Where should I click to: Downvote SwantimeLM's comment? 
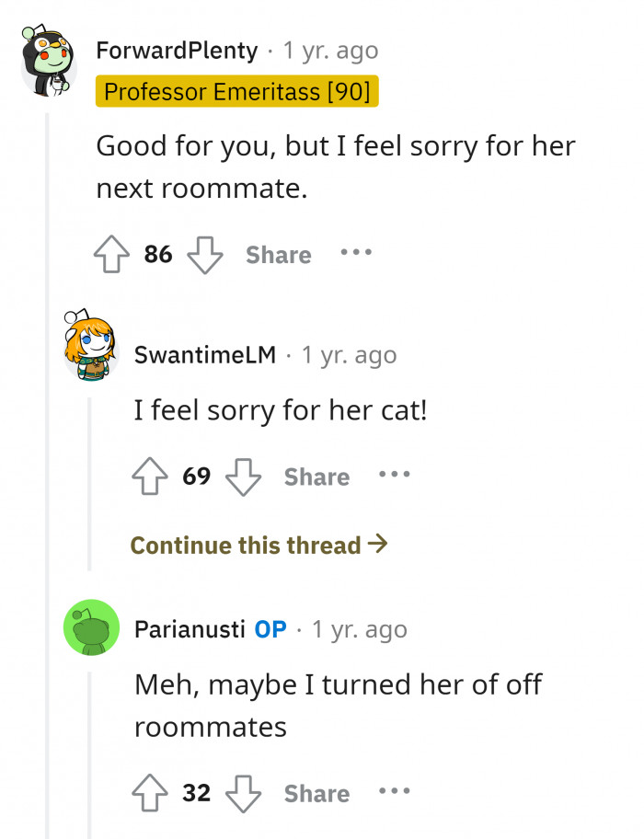point(241,477)
